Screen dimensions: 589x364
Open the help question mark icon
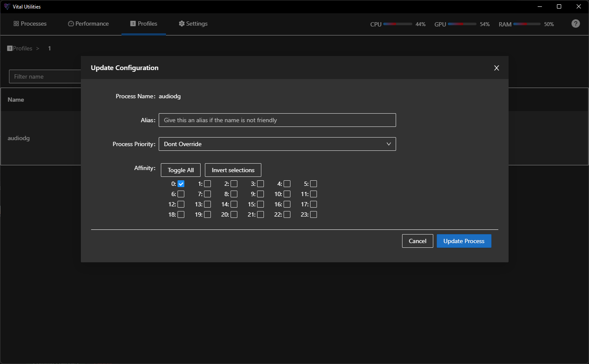[x=576, y=23]
